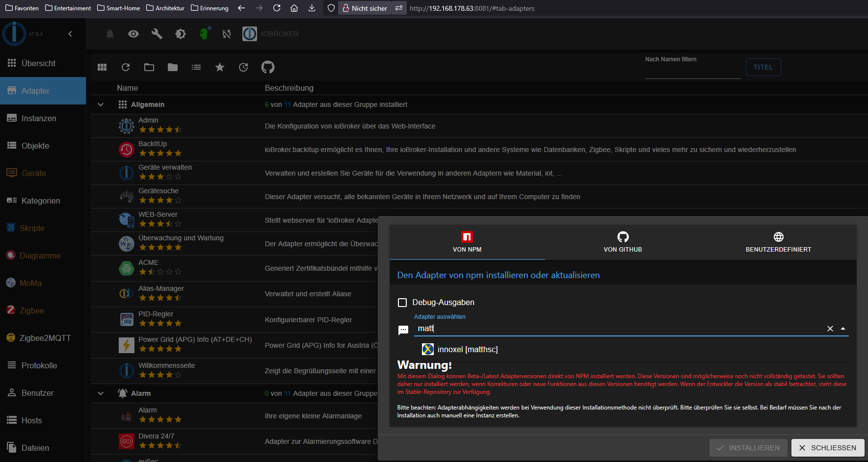This screenshot has width=868, height=462.
Task: Show favorite adapters star icon
Action: (x=220, y=67)
